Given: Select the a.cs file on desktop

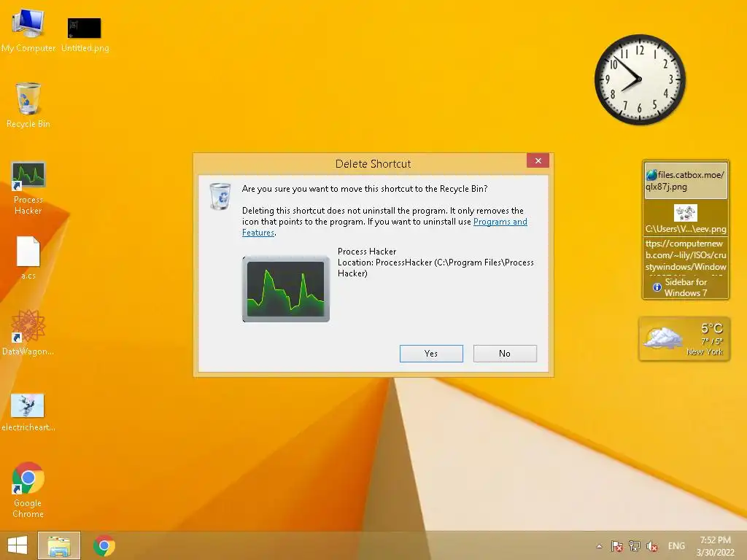Looking at the screenshot, I should point(28,257).
